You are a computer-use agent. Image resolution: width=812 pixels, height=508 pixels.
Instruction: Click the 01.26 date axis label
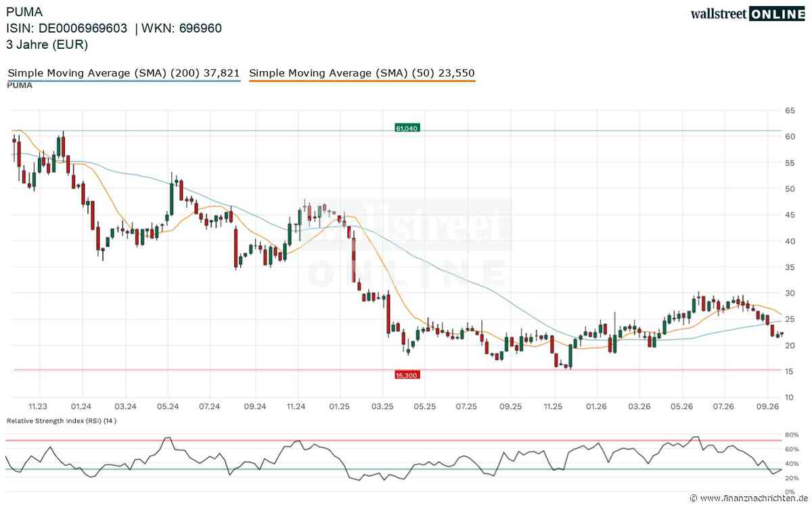[x=596, y=406]
